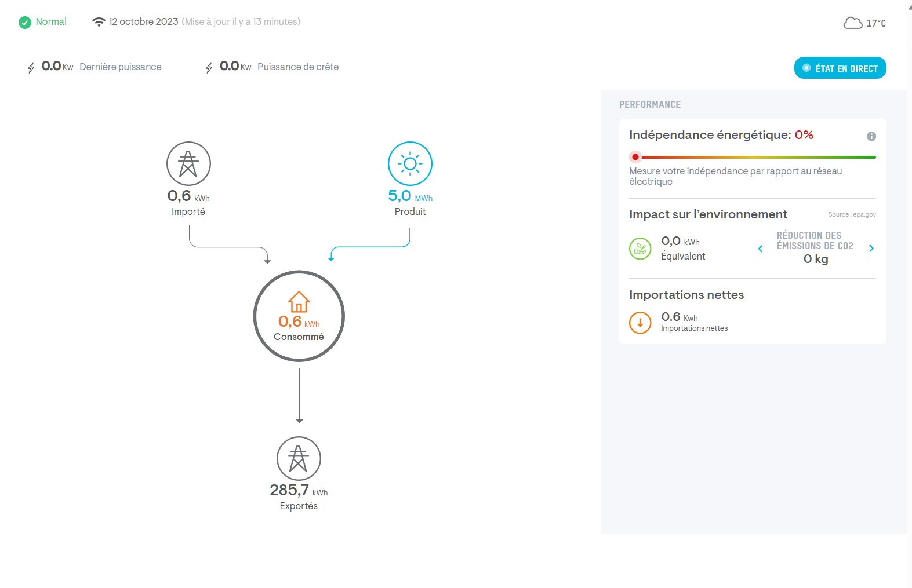Show next environmental impact metric
Image resolution: width=912 pixels, height=588 pixels.
pyautogui.click(x=871, y=249)
